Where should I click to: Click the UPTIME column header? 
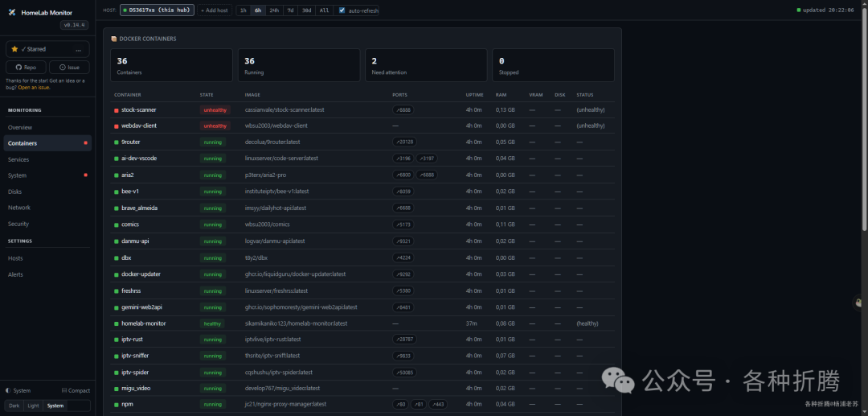474,95
